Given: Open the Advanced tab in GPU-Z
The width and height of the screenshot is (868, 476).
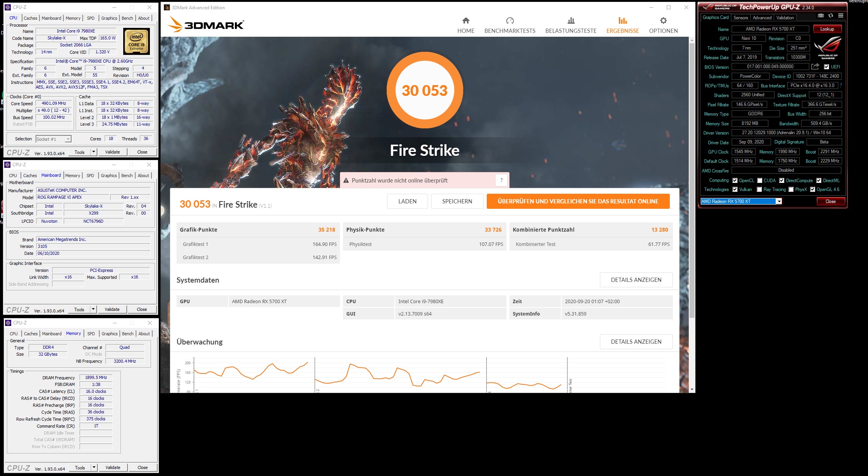Looking at the screenshot, I should tap(762, 18).
